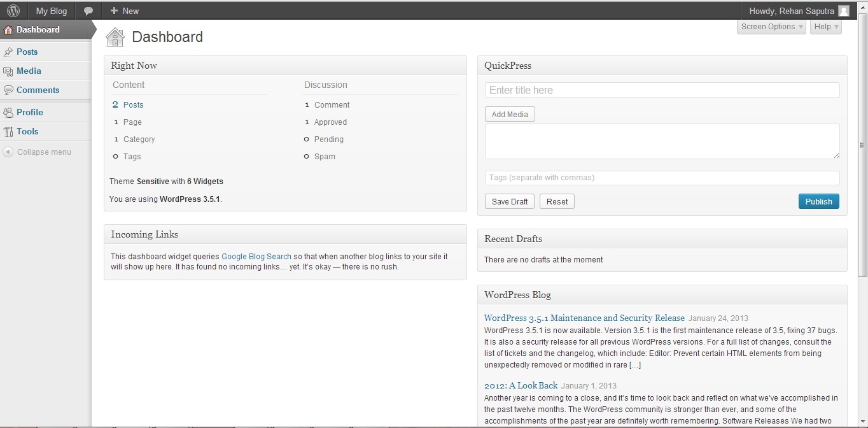The height and width of the screenshot is (428, 868).
Task: Open the Google Blog Search link
Action: (x=256, y=257)
